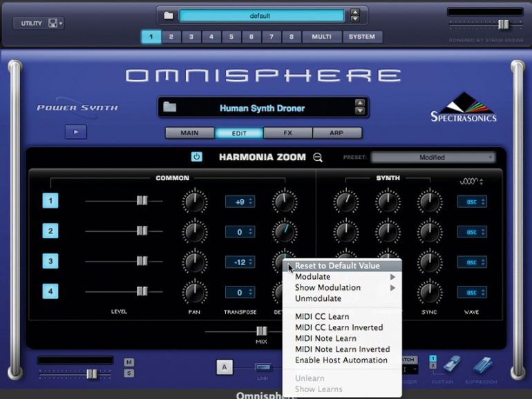
Task: Click the master volume slider handle at top right
Action: pos(504,24)
